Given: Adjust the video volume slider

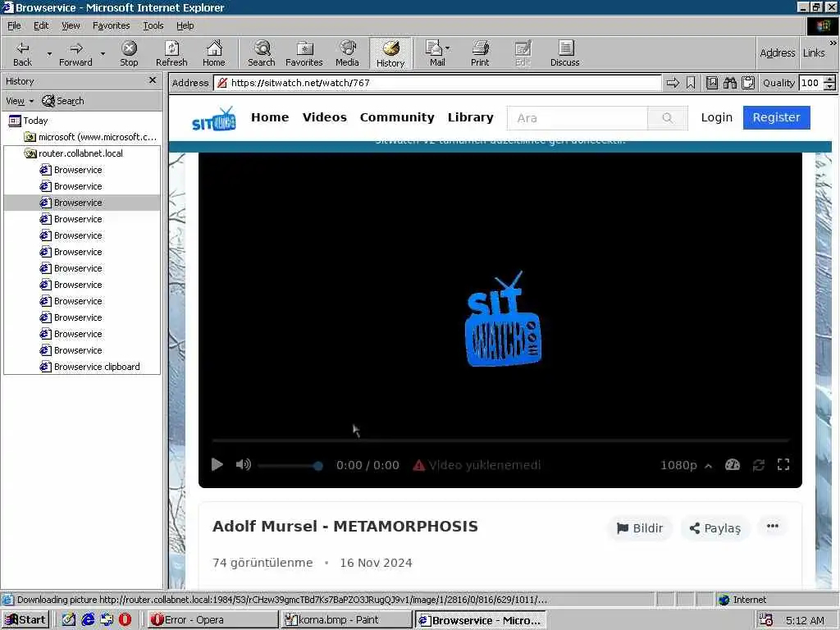Looking at the screenshot, I should 290,466.
